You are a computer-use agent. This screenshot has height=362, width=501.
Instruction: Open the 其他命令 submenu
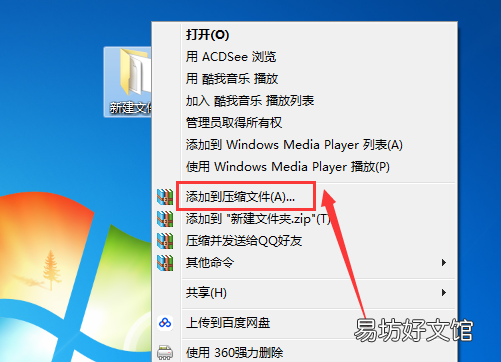click(304, 263)
